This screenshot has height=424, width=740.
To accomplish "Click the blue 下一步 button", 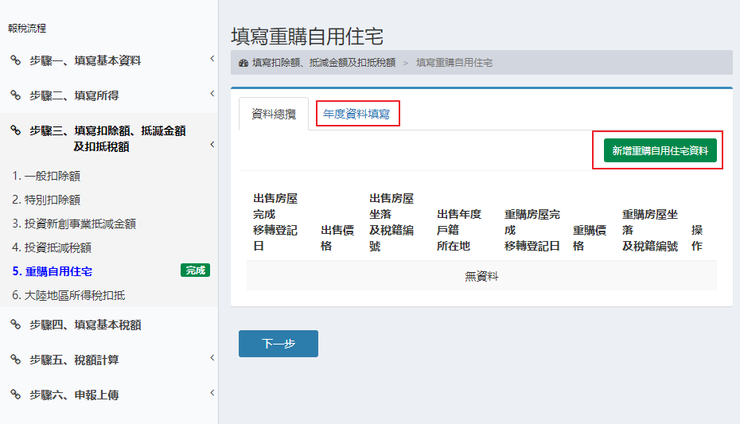I will point(278,343).
